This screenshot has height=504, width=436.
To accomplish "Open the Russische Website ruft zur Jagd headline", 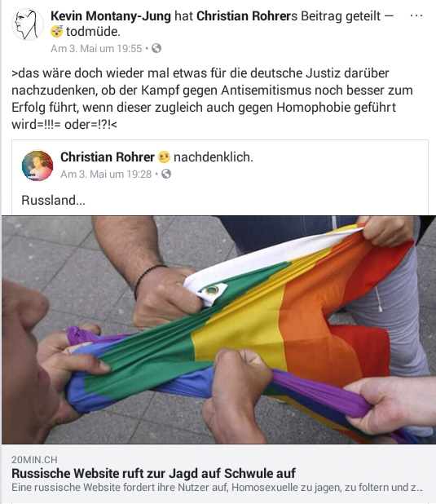I will coord(153,473).
